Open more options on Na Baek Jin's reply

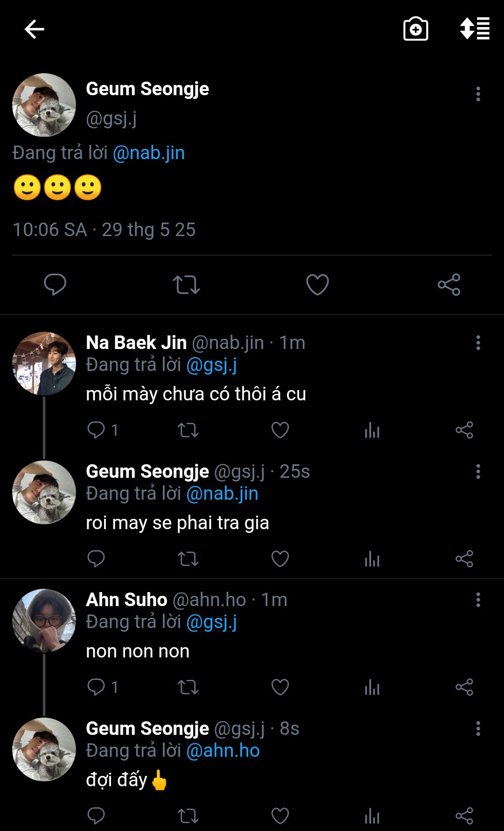[478, 342]
